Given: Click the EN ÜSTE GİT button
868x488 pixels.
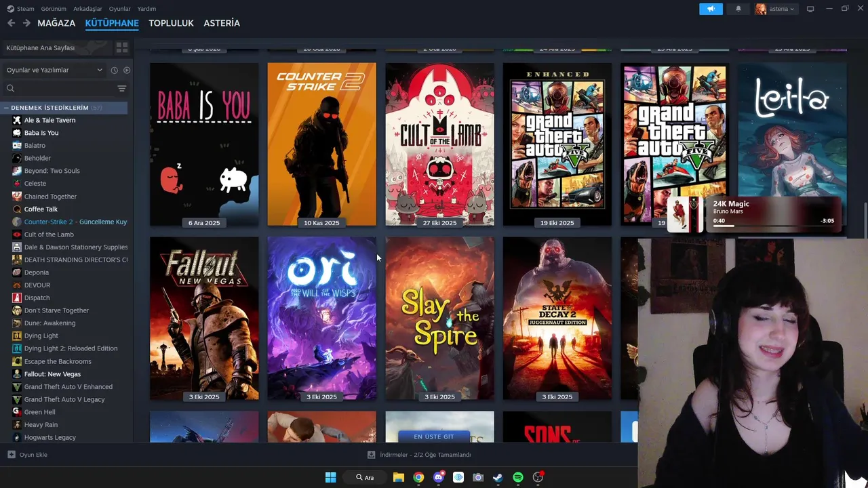Looking at the screenshot, I should click(x=434, y=436).
